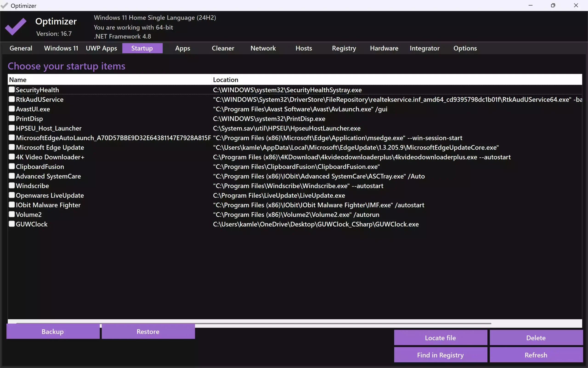Enable 4K Video Downloader+ autostart
Image resolution: width=588 pixels, height=368 pixels.
click(x=11, y=157)
